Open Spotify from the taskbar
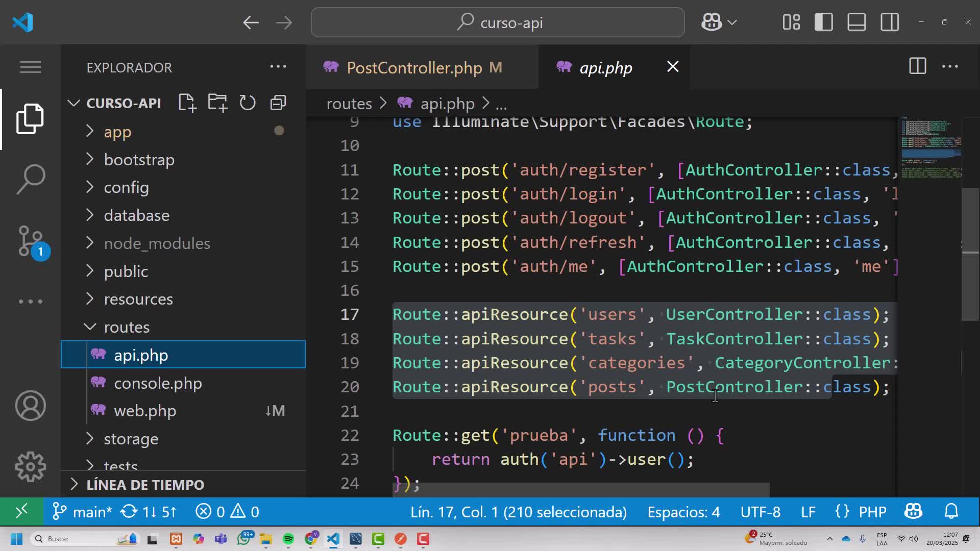This screenshot has width=980, height=551. pos(288,539)
